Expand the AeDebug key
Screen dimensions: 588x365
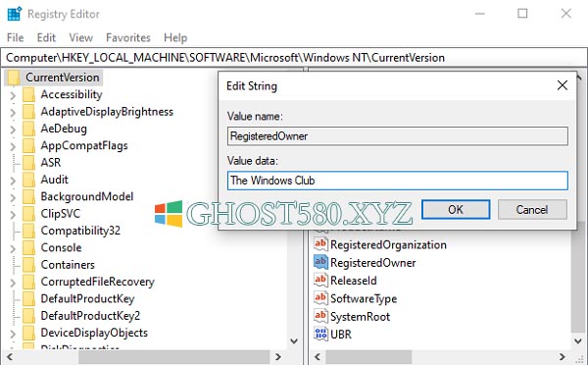13,130
